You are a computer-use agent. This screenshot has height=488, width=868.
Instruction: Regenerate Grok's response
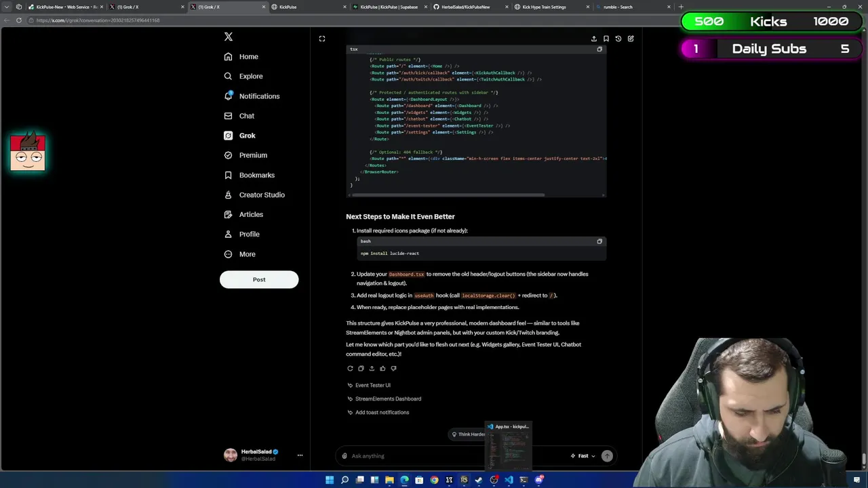tap(350, 369)
